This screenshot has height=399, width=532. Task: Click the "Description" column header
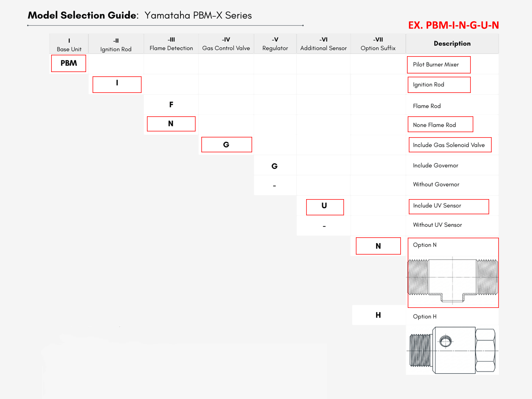pos(452,44)
